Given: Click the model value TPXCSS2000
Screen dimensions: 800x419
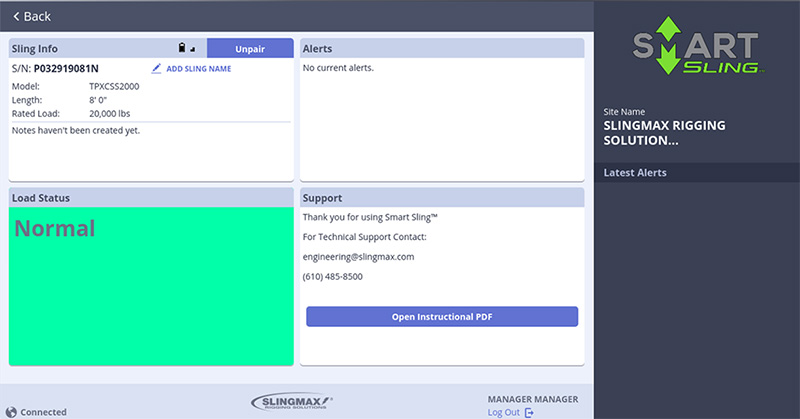Looking at the screenshot, I should 114,86.
